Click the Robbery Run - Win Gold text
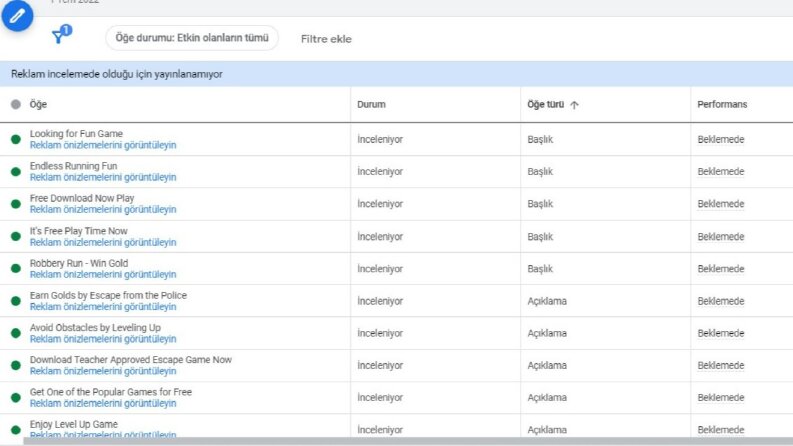Image resolution: width=793 pixels, height=446 pixels. pyautogui.click(x=79, y=263)
